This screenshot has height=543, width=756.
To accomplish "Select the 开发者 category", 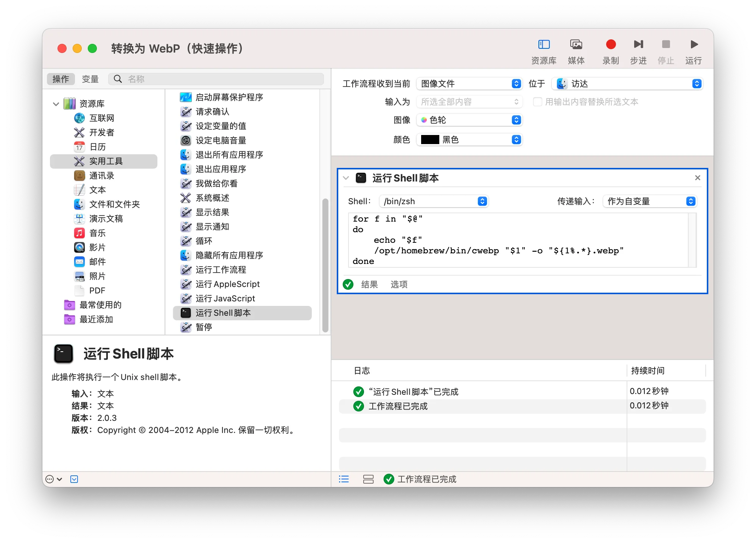I will coord(104,132).
